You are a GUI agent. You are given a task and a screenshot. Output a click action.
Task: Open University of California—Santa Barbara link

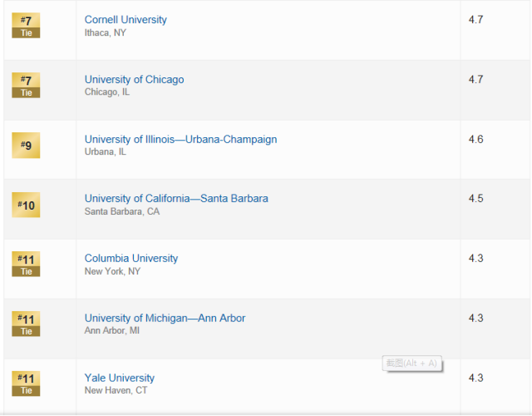click(x=176, y=198)
